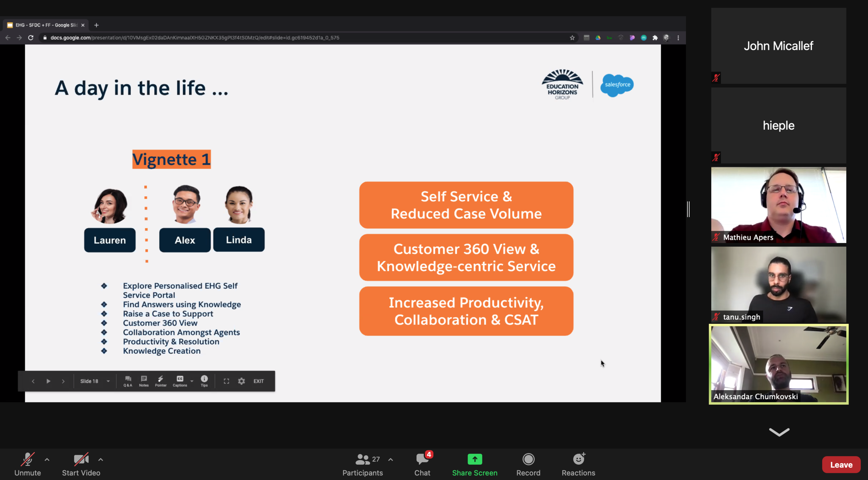The width and height of the screenshot is (868, 480).
Task: Open the Slide 18 slide selector dropdown
Action: coord(95,381)
